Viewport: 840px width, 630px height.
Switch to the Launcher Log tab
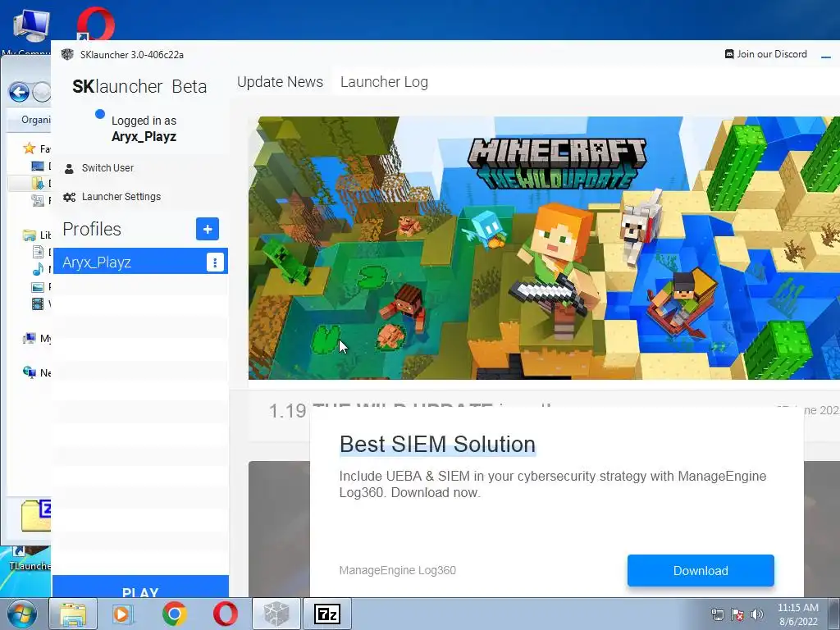pyautogui.click(x=384, y=82)
